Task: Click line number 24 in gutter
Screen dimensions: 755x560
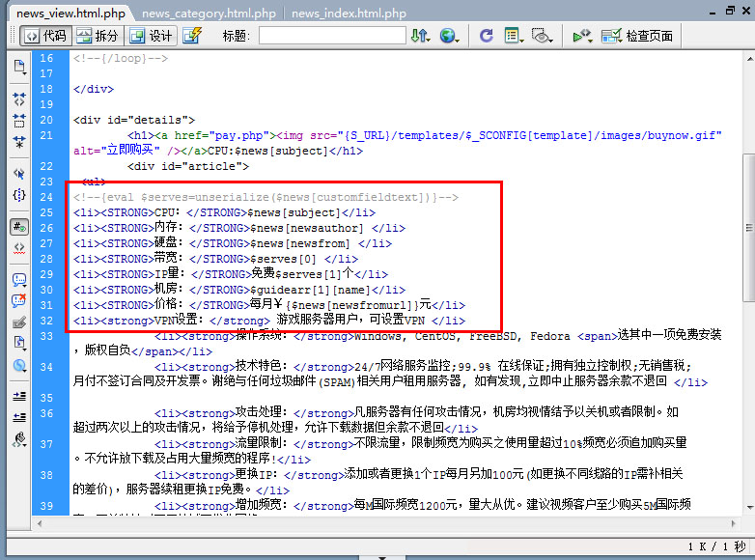Action: coord(46,197)
